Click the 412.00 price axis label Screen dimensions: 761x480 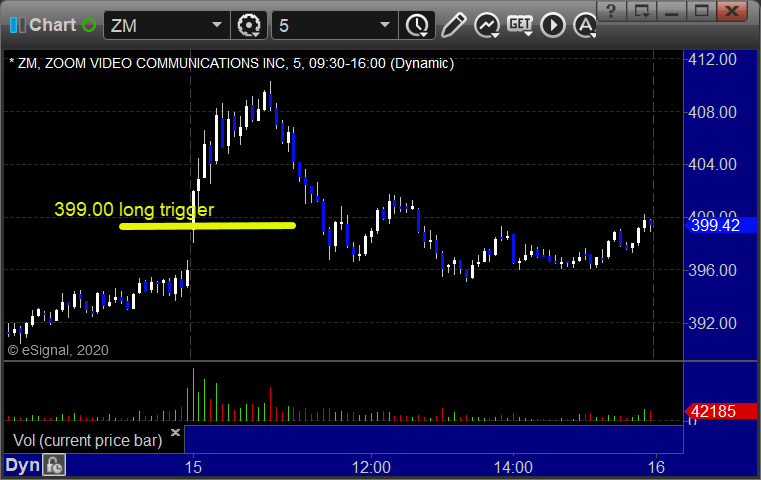pos(712,59)
